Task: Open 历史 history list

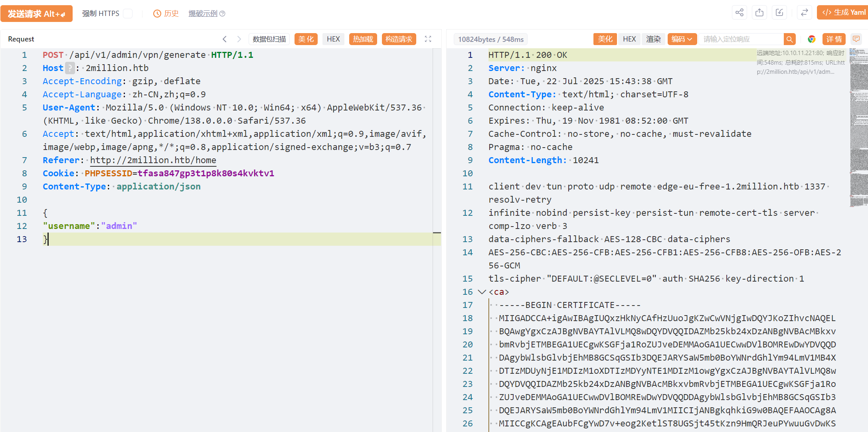Action: (166, 14)
